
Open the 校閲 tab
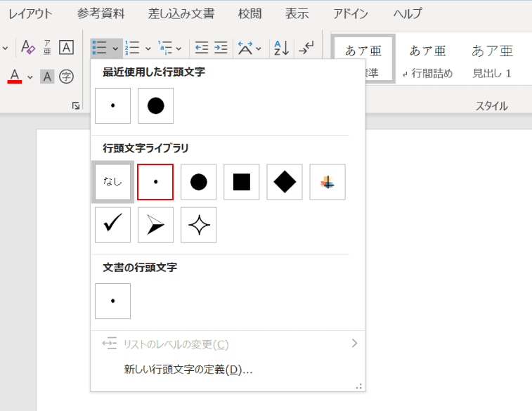(249, 14)
